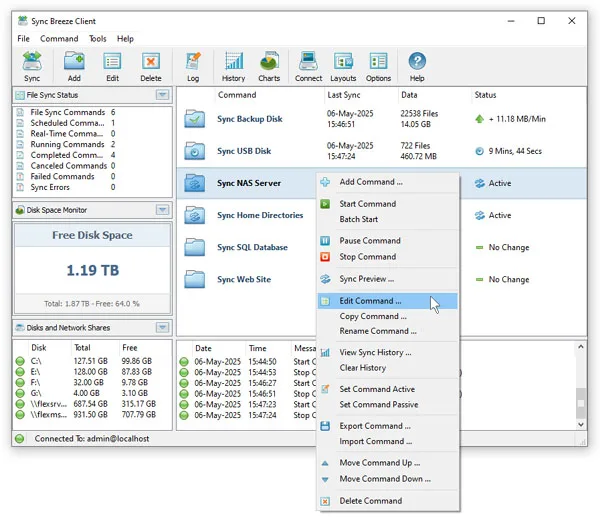The image size is (600, 517).
Task: Click the log scrollbar down arrow
Action: [x=580, y=424]
